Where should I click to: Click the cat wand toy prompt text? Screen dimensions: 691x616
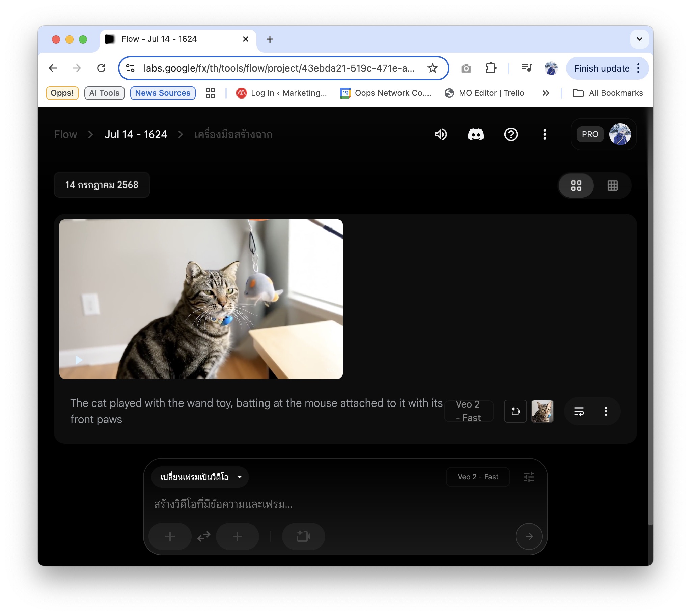point(256,411)
